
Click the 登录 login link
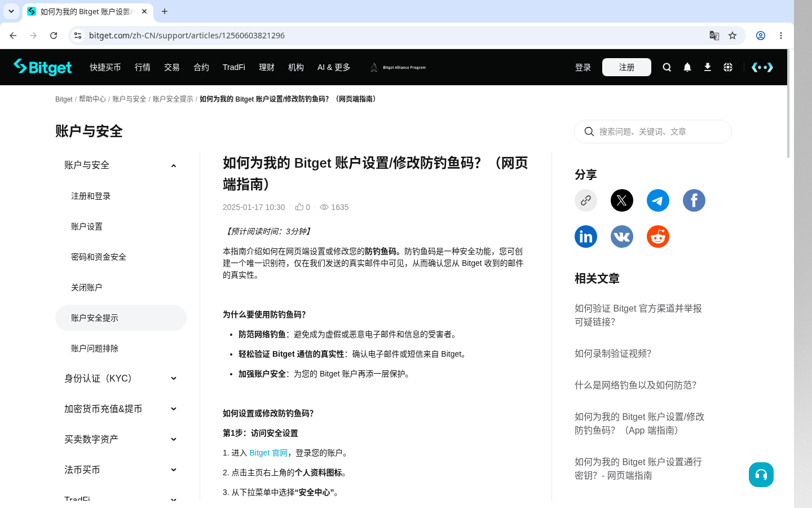pos(583,67)
